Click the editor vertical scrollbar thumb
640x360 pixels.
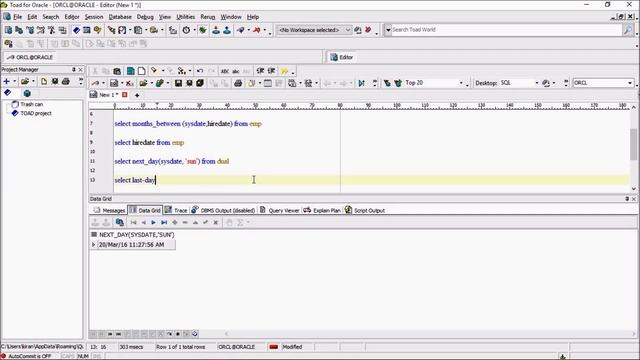633,144
